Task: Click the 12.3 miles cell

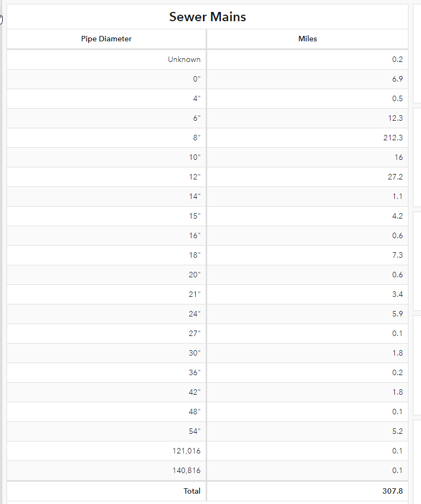Action: [x=395, y=119]
